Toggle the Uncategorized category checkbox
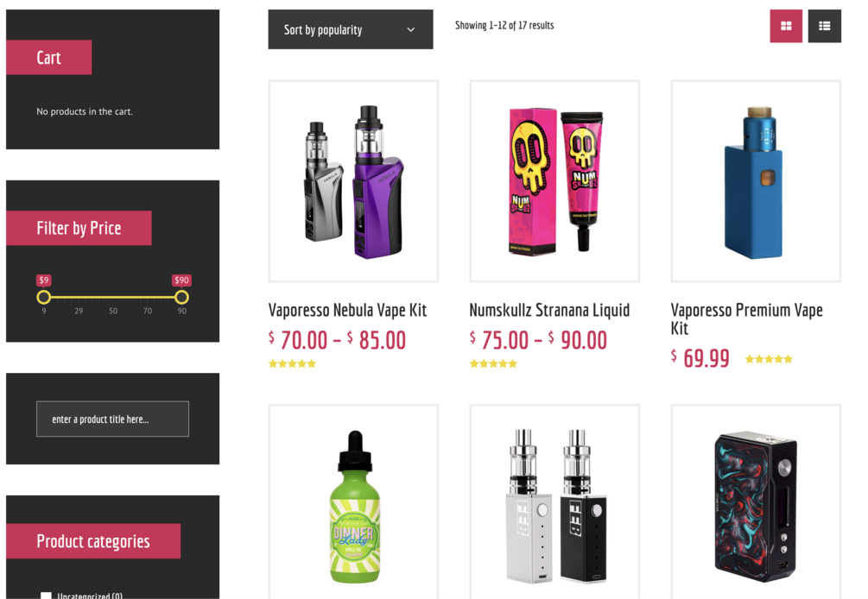The image size is (868, 599). (46, 596)
